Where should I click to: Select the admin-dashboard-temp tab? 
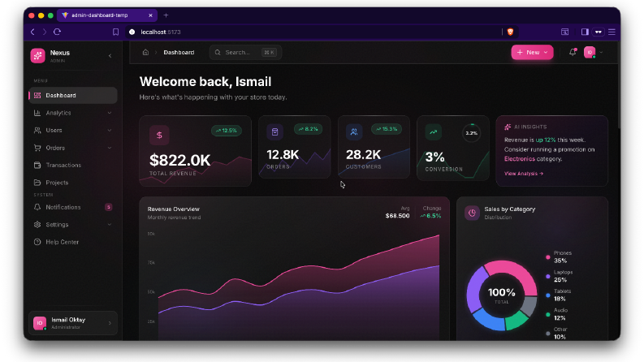coord(106,15)
